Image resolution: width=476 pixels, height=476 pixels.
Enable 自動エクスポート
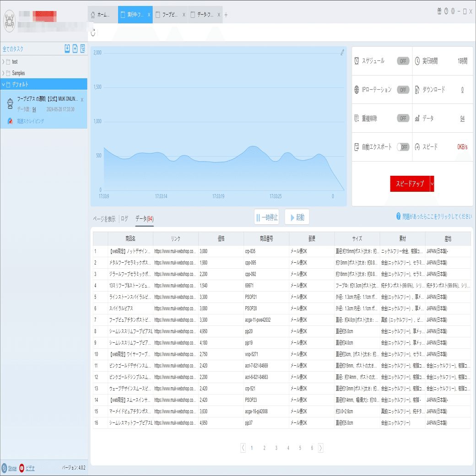tap(402, 147)
